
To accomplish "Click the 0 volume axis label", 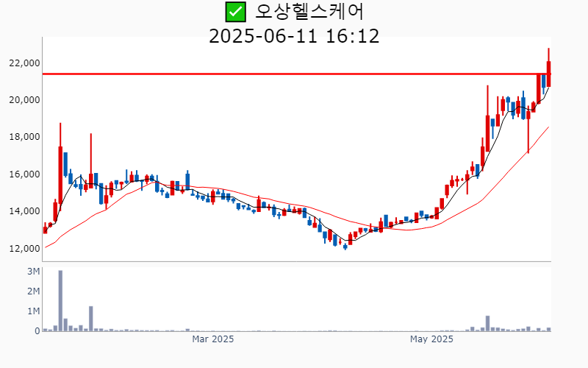I will 37,331.
